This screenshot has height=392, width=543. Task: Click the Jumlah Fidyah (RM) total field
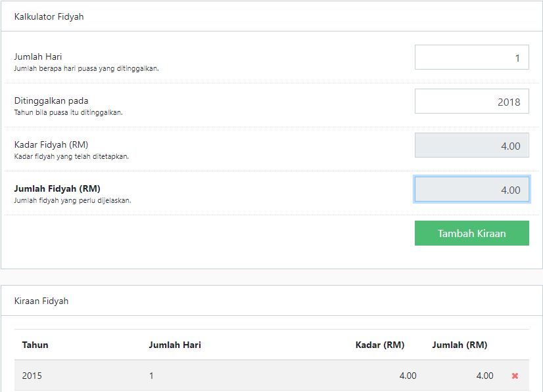pos(471,190)
